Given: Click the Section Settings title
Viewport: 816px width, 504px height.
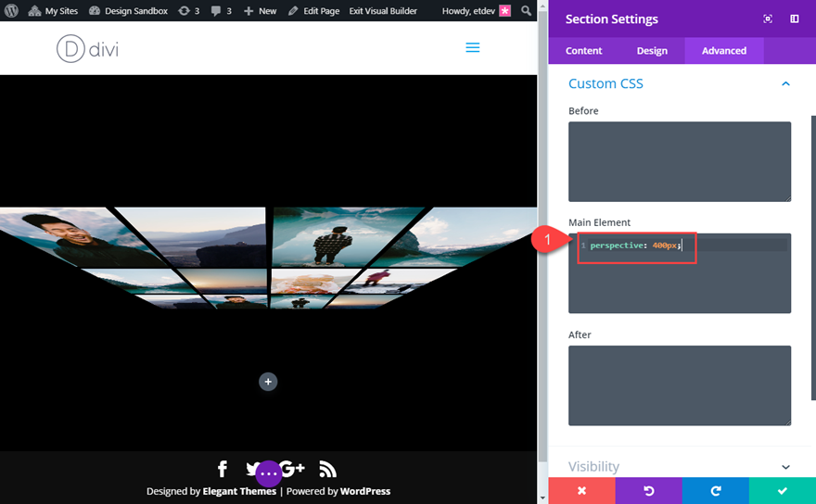Looking at the screenshot, I should point(611,19).
